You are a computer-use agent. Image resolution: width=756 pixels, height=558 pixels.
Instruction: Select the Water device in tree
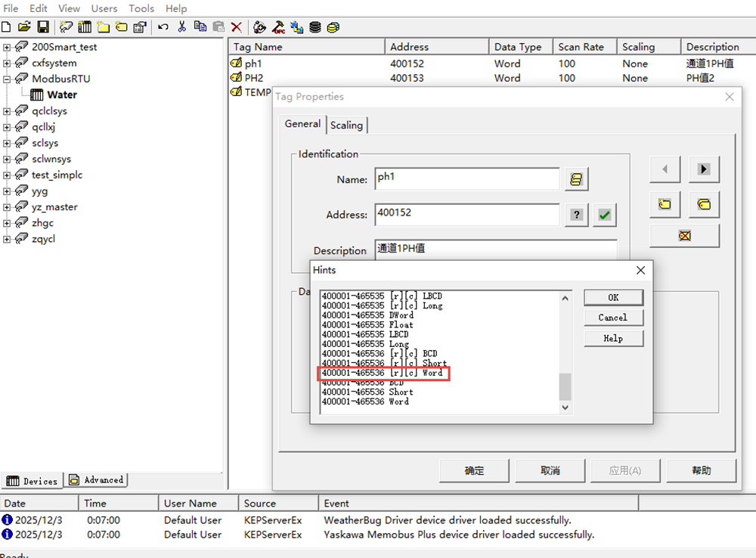click(x=61, y=95)
